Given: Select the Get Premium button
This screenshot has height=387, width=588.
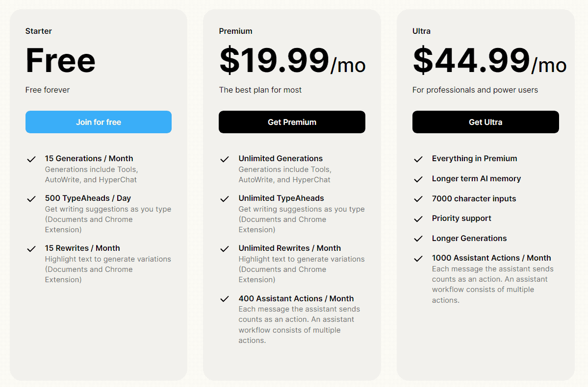Looking at the screenshot, I should pyautogui.click(x=292, y=122).
